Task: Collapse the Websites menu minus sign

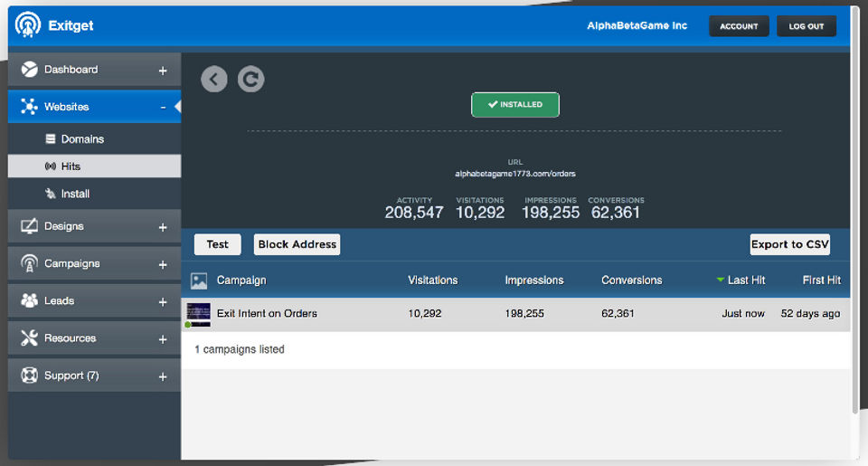Action: coord(163,107)
